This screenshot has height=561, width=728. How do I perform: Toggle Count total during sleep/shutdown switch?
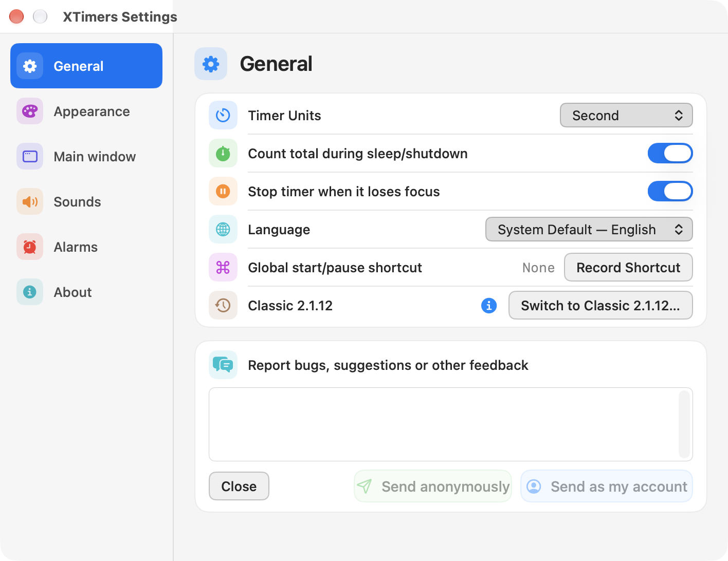(670, 154)
